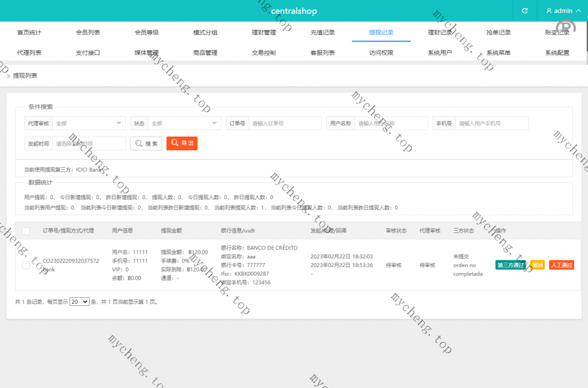Click the 发起时间 date input field
This screenshot has width=588, height=388.
88,143
